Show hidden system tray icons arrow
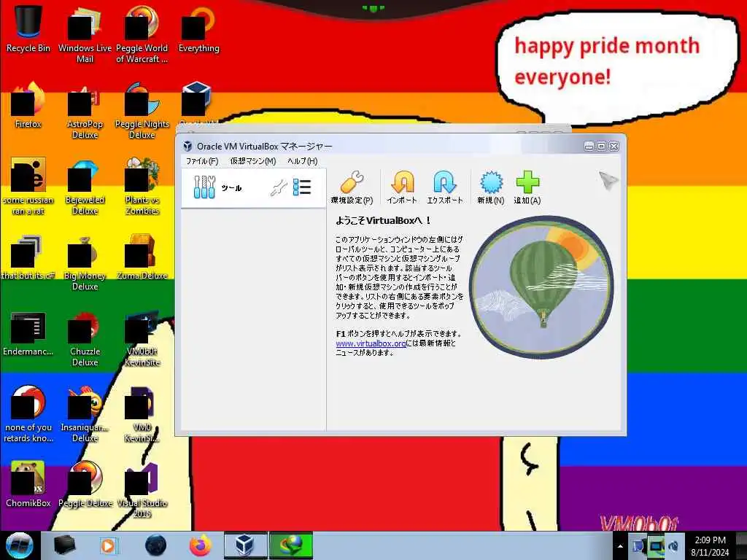This screenshot has height=560, width=747. 620,546
